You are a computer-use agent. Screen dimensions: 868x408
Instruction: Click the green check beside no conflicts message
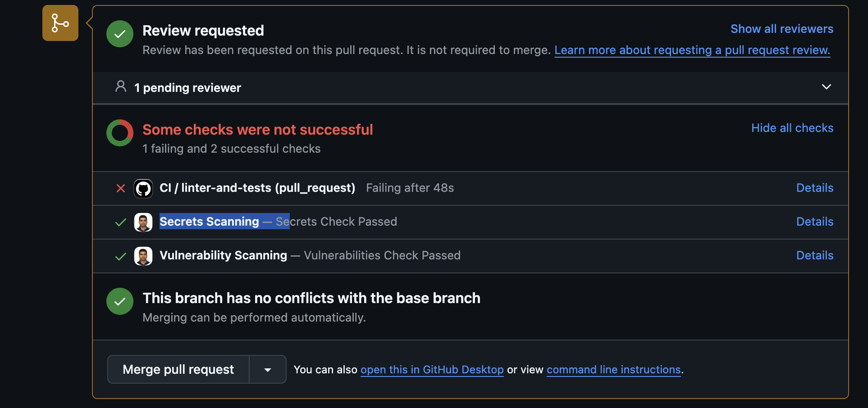pos(119,301)
